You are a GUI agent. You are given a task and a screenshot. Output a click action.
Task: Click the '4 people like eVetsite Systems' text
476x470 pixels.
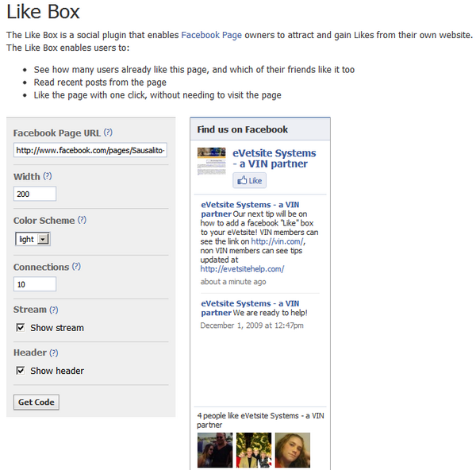260,420
